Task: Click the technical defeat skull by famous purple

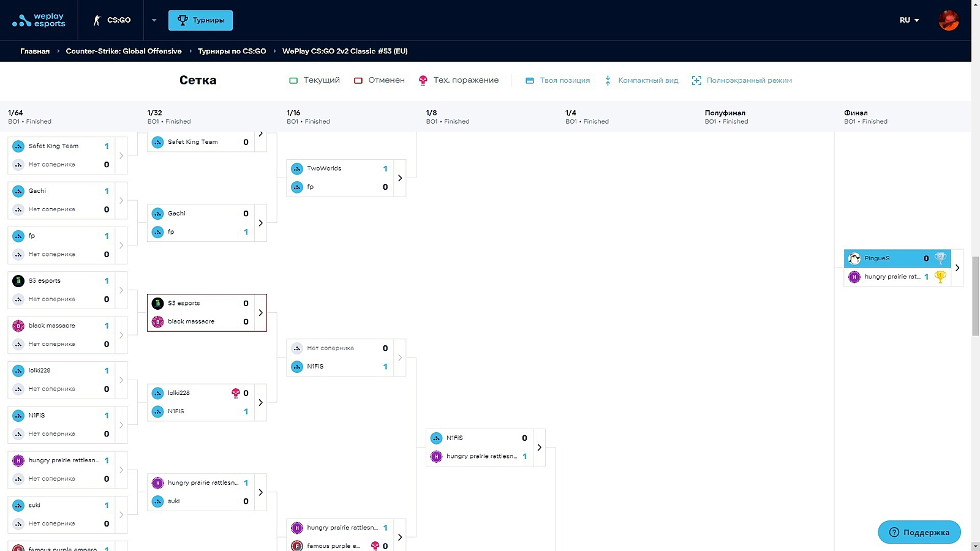Action: click(x=375, y=546)
